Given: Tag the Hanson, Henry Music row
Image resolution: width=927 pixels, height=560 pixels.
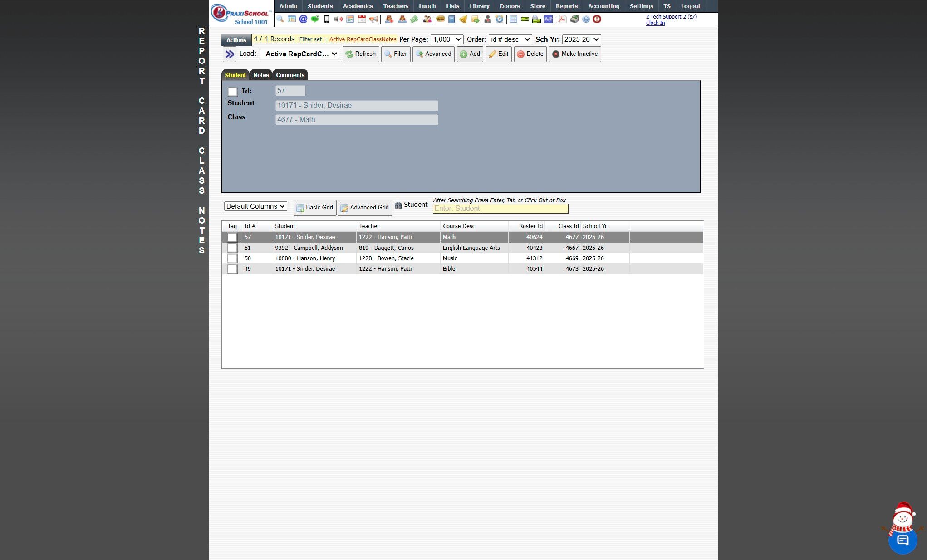Looking at the screenshot, I should click(232, 258).
